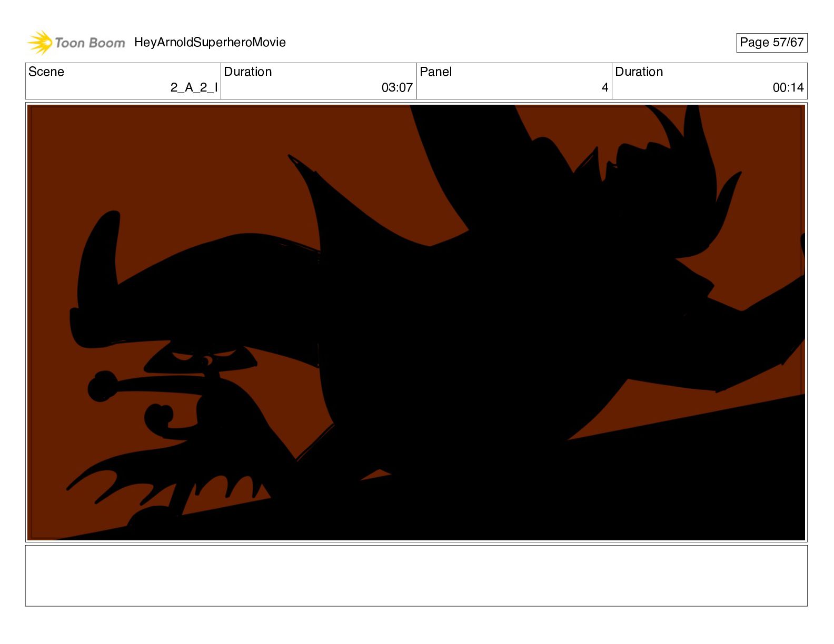This screenshot has height=644, width=834.
Task: Click the "Toon Boom" wordmark text
Action: (90, 43)
